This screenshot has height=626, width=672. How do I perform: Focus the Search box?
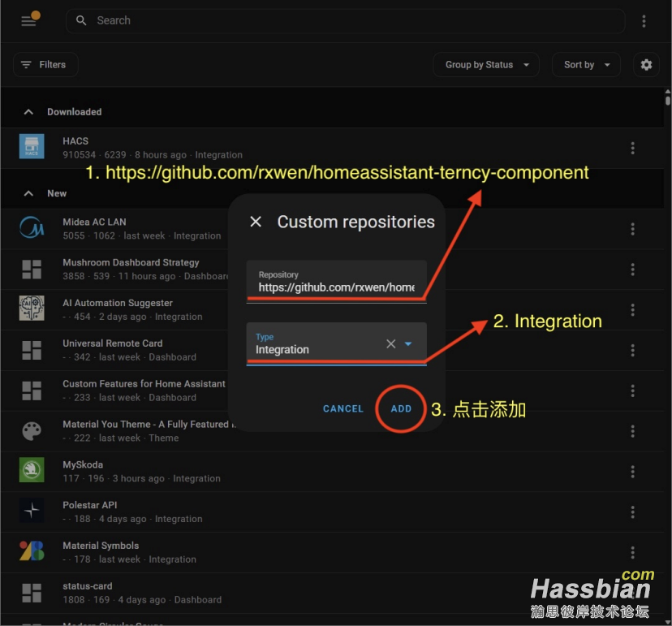[345, 20]
